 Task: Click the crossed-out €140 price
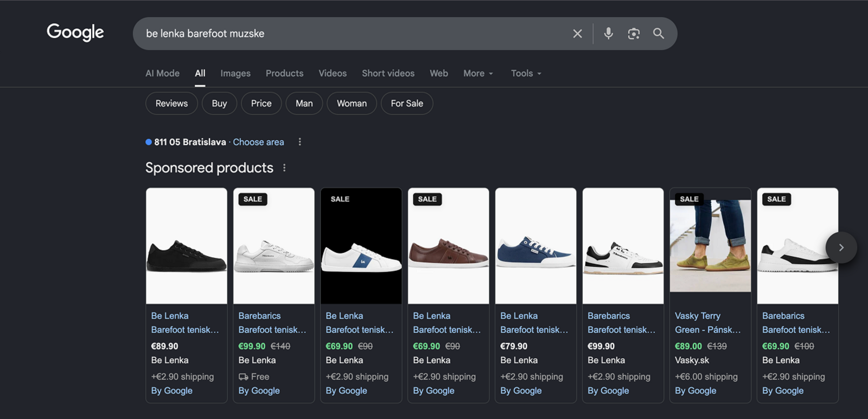[x=280, y=346]
